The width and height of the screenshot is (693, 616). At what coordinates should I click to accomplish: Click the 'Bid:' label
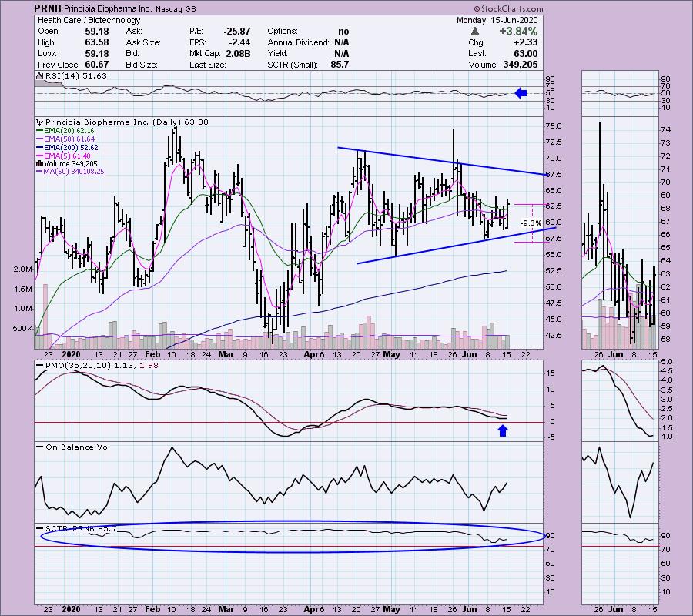click(x=132, y=53)
